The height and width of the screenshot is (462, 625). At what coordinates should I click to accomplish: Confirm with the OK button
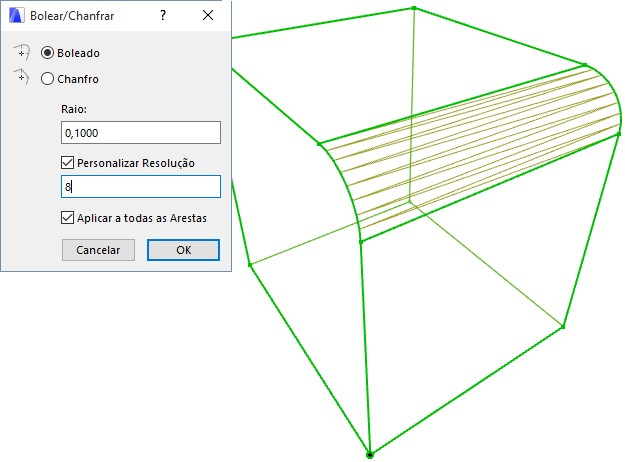pos(183,250)
